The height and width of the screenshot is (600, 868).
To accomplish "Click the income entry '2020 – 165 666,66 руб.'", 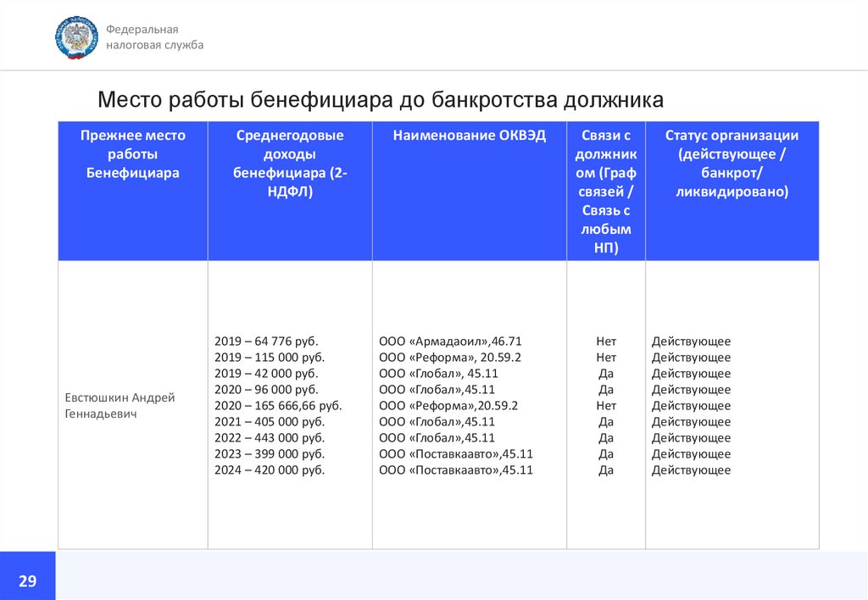I will pos(278,406).
